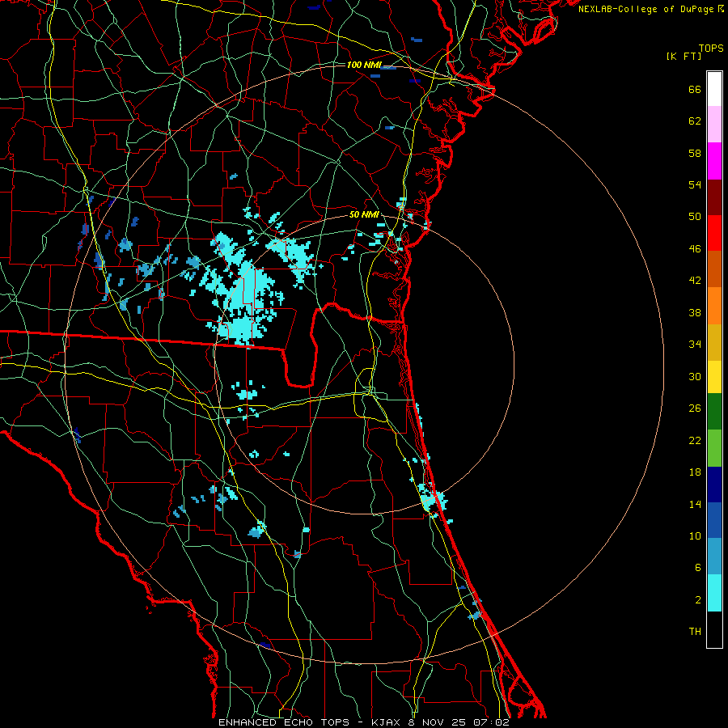Viewport: 728px width, 728px height.
Task: Click the legend value 2
Action: 698,599
